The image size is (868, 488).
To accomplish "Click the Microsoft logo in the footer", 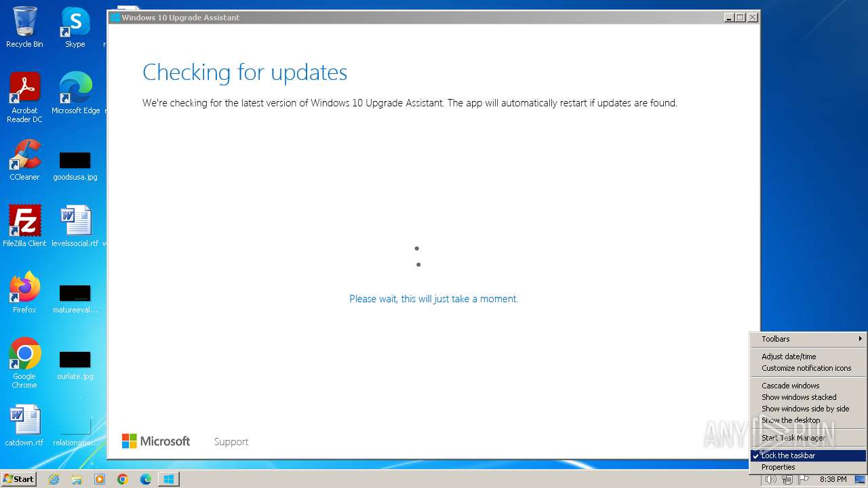I will [156, 441].
